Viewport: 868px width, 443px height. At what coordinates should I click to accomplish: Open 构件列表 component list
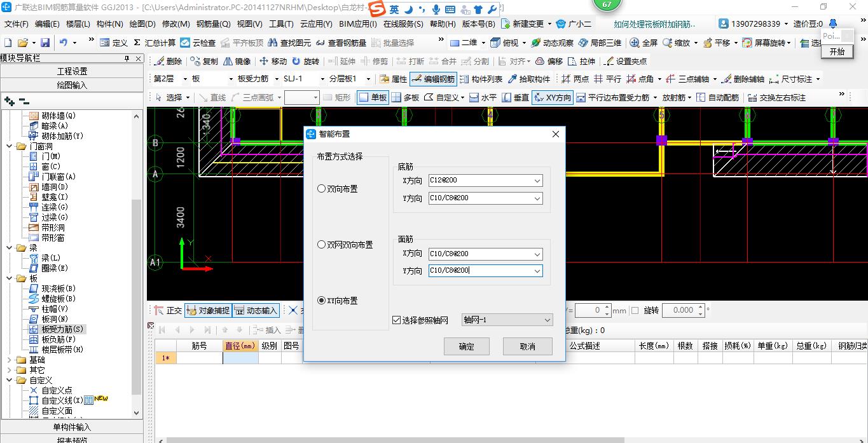coord(481,79)
